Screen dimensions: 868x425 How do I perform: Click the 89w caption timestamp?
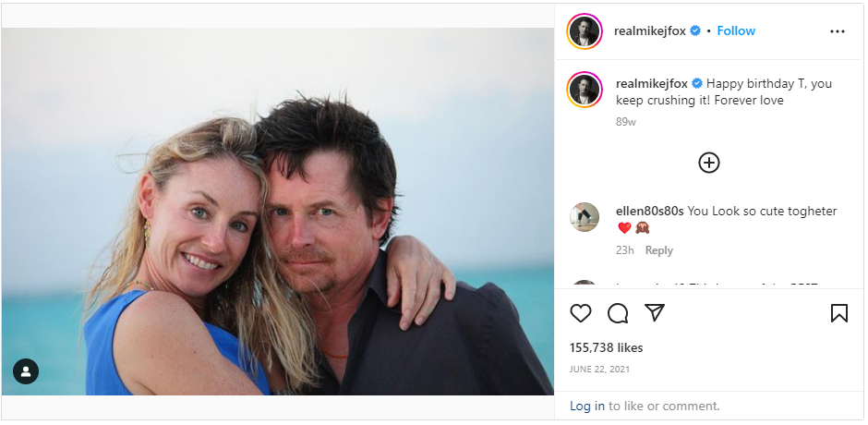(x=625, y=121)
